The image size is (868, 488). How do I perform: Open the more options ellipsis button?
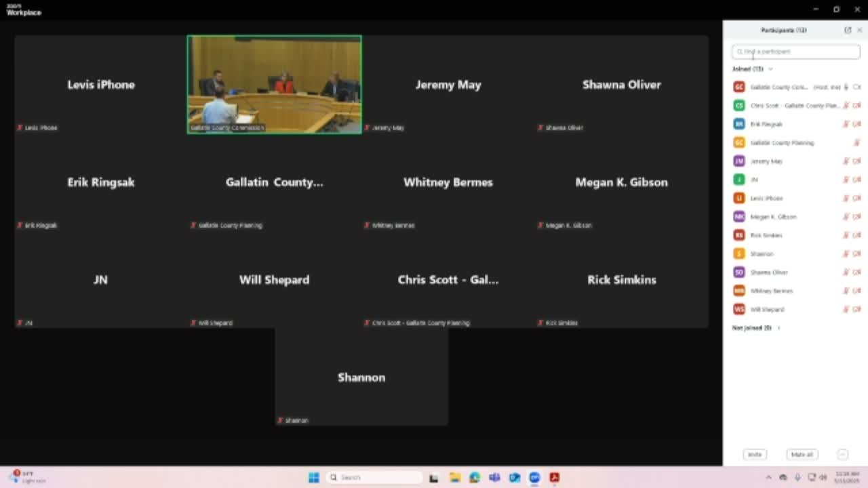[x=842, y=455]
